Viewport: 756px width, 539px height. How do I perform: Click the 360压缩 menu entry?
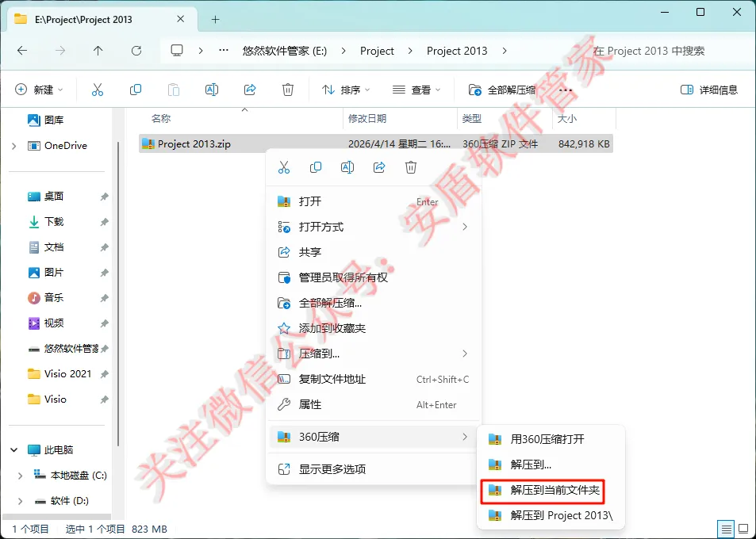374,437
